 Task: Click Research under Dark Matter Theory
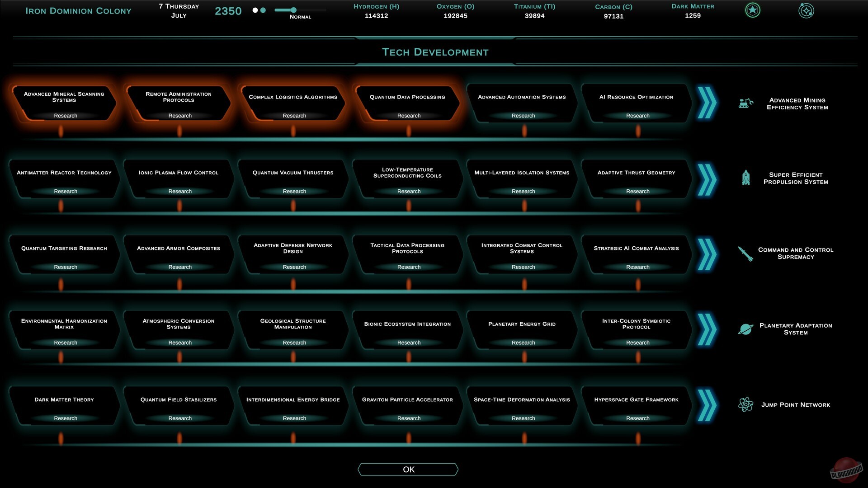coord(66,418)
